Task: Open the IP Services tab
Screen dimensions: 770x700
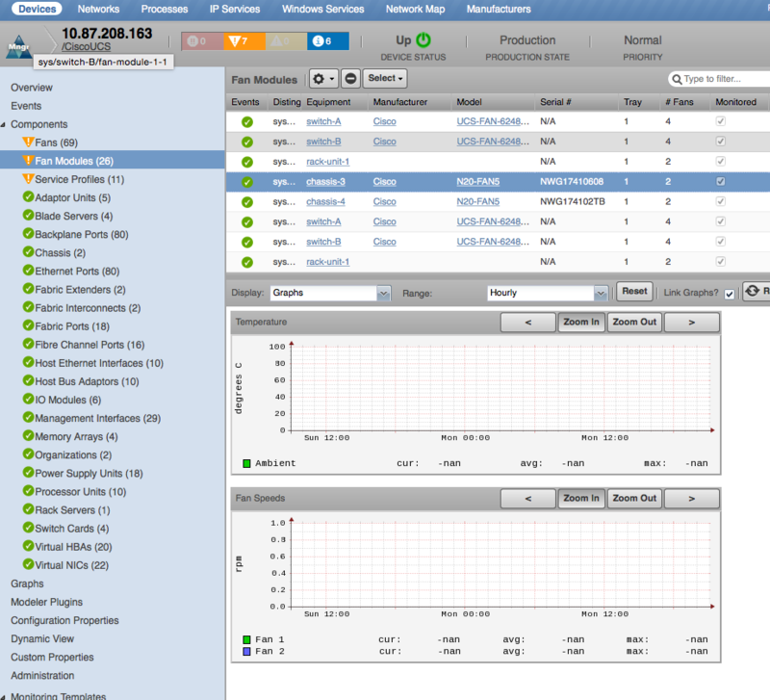Action: [x=235, y=9]
